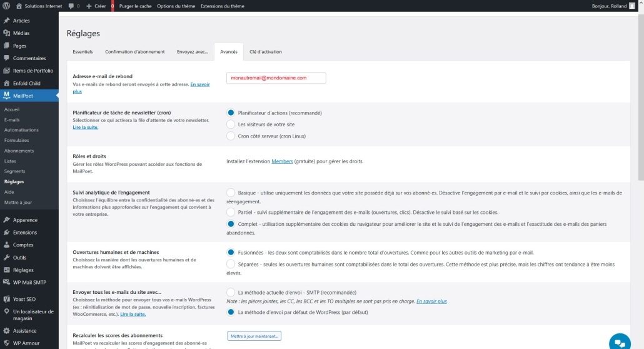Click the bounce email address input field
The width and height of the screenshot is (644, 349).
pyautogui.click(x=276, y=78)
